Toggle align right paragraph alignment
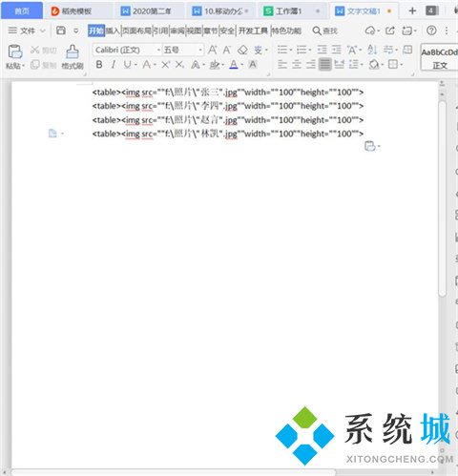The height and width of the screenshot is (476, 458). point(310,65)
